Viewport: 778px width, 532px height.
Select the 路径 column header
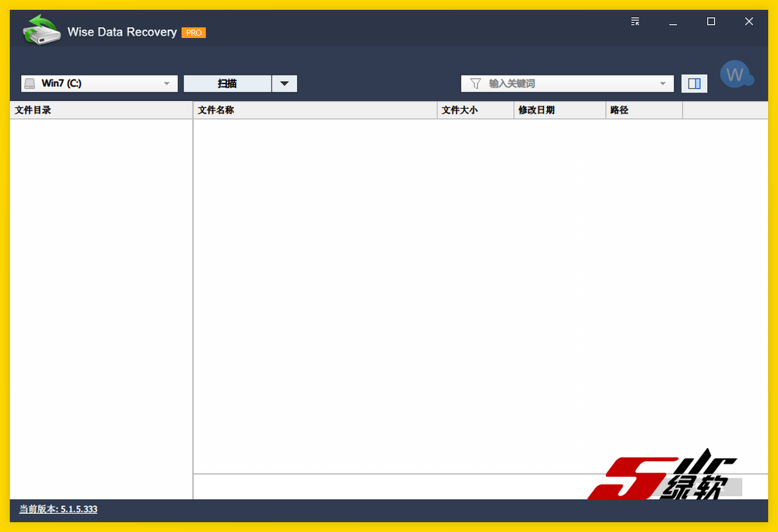643,110
